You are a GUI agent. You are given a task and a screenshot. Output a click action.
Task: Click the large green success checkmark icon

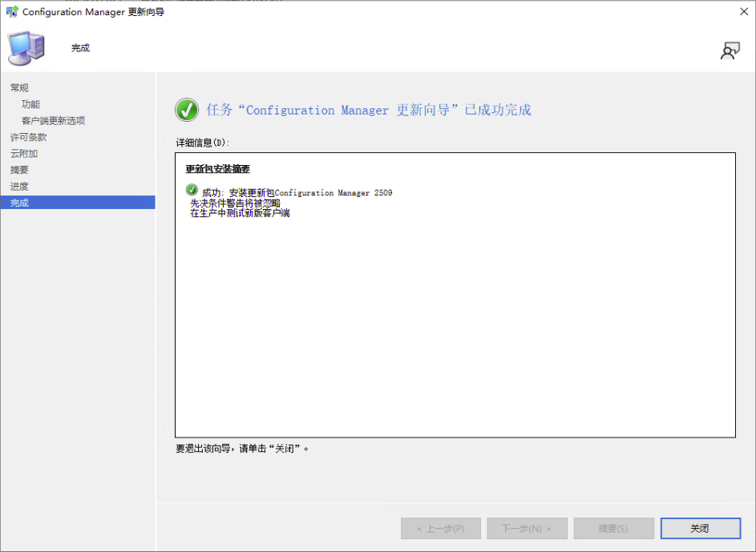coord(187,110)
